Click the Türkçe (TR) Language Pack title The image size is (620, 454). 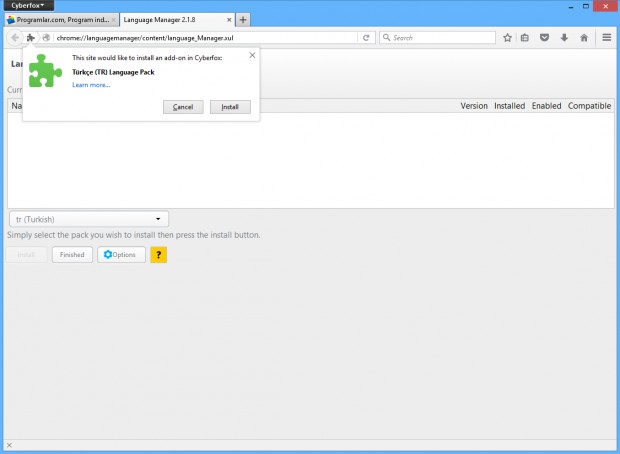pyautogui.click(x=113, y=72)
